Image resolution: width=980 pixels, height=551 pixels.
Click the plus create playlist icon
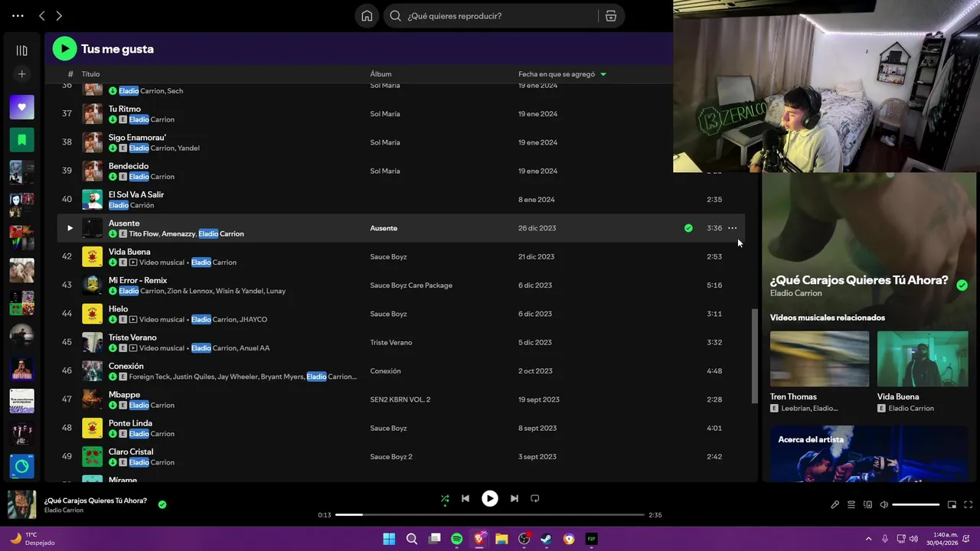[x=21, y=74]
